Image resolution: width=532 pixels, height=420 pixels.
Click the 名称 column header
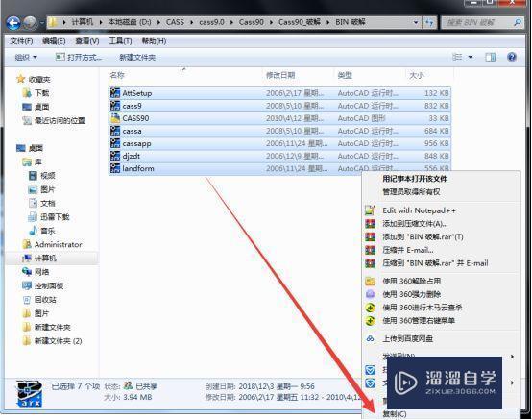click(117, 75)
